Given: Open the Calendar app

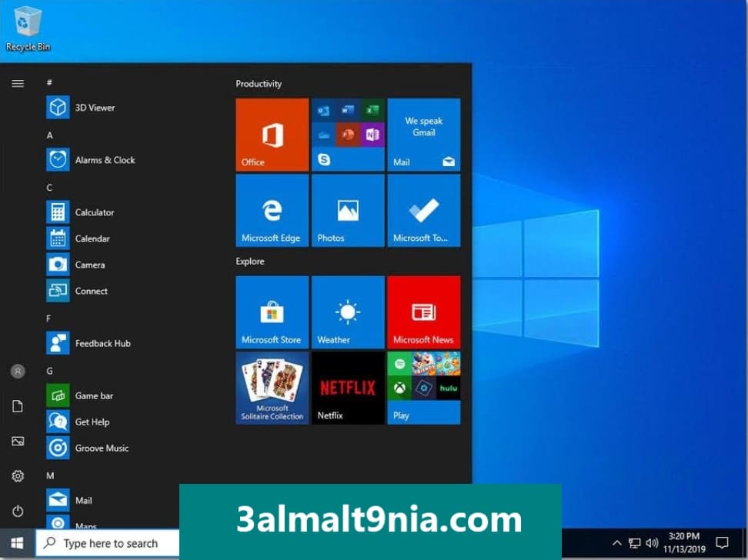Looking at the screenshot, I should click(x=78, y=238).
